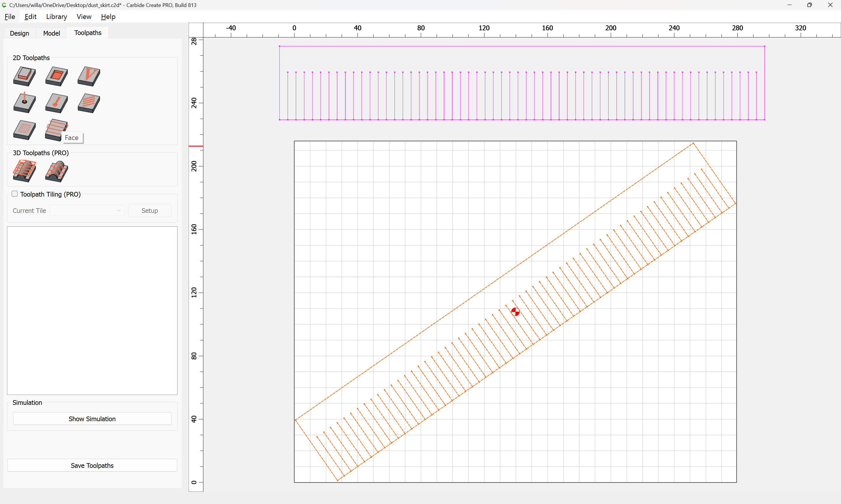Click the Save Toolpaths button

pos(92,465)
